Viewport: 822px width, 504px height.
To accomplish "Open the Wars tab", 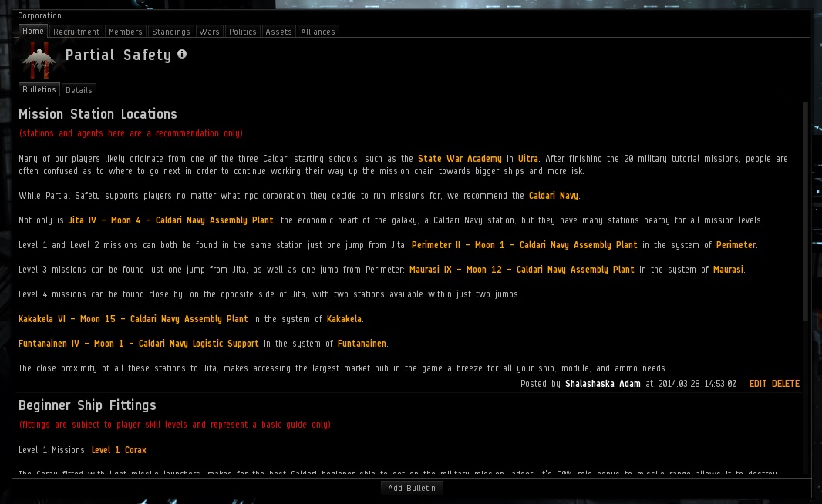I will point(209,32).
